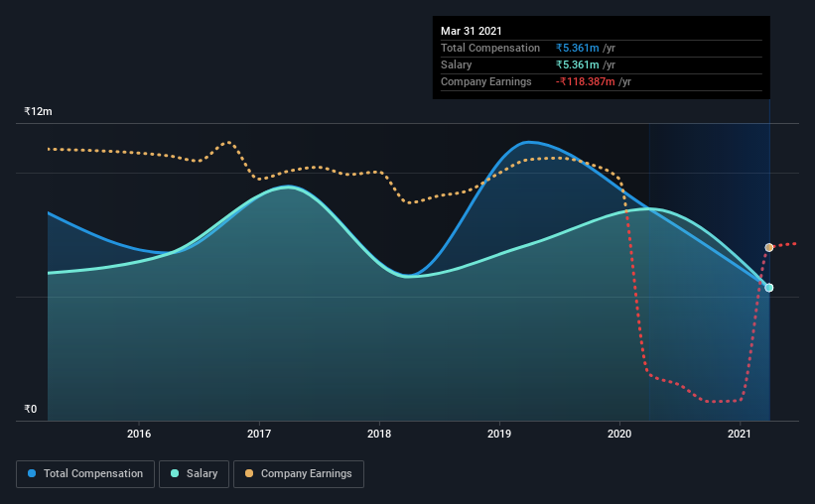Click the 2019 x-axis label
The image size is (815, 504).
click(x=499, y=434)
